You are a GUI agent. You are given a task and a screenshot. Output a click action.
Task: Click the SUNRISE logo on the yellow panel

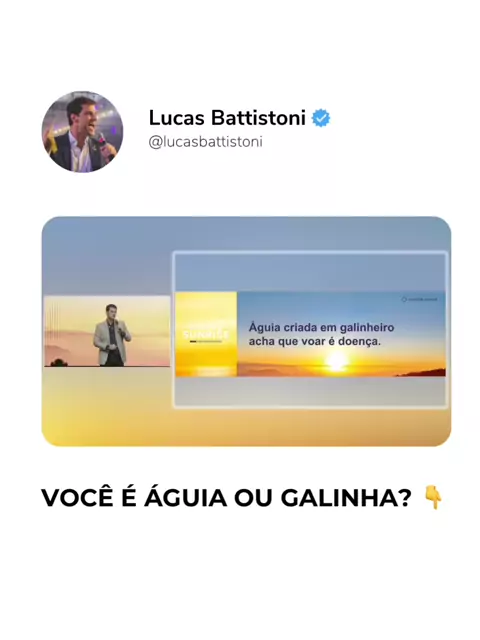(206, 335)
